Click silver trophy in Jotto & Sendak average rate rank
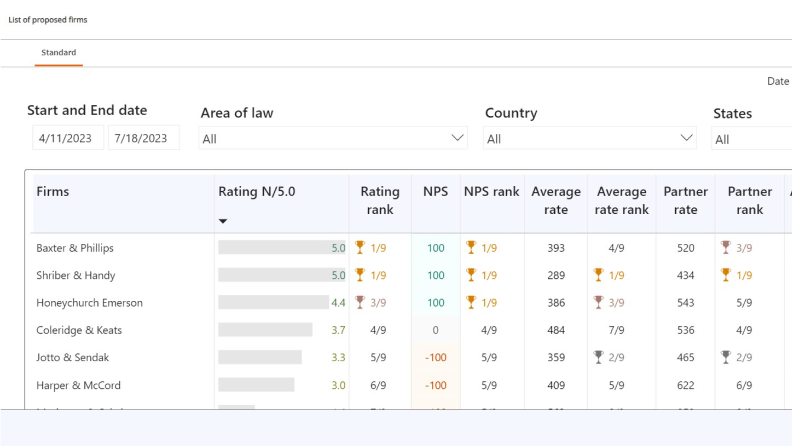 (x=598, y=357)
